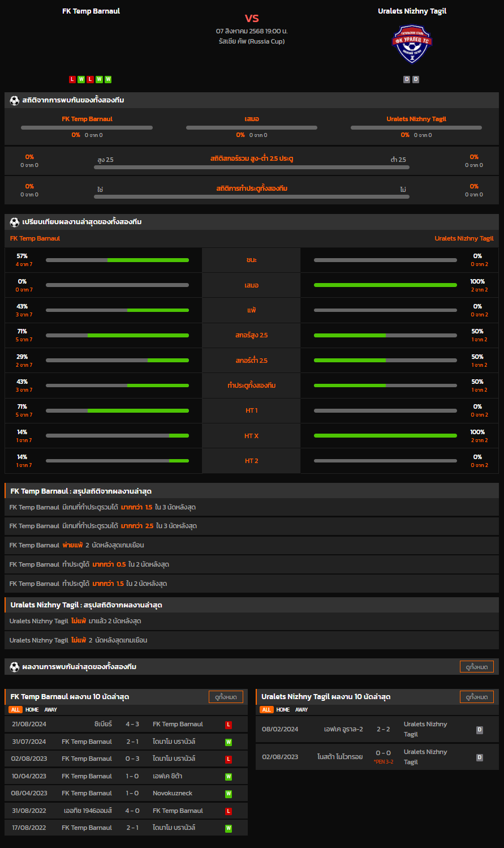This screenshot has height=848, width=504.
Task: Click FK Temp Barnaul 71% สกอร์สูง 2.5 bar
Action: [x=117, y=335]
